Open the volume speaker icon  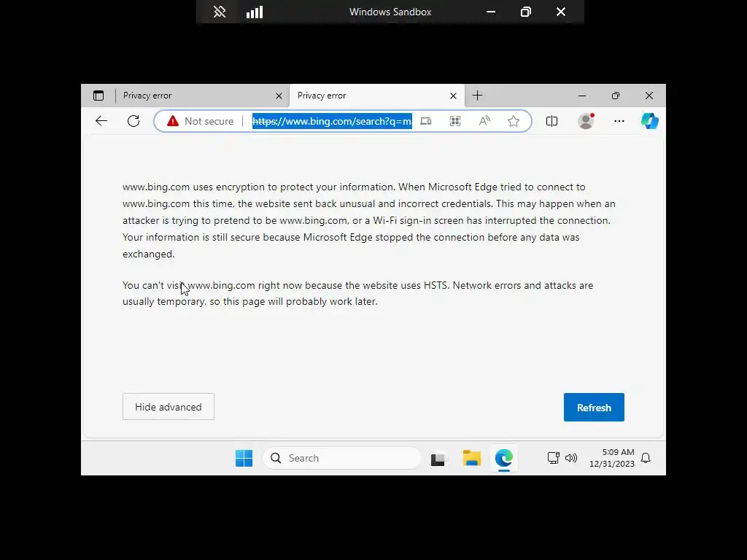570,458
